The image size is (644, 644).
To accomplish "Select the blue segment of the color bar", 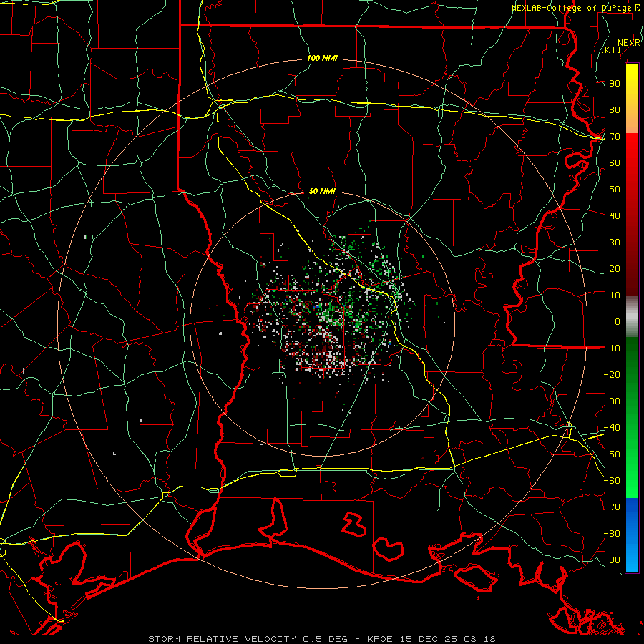I will coord(632,535).
